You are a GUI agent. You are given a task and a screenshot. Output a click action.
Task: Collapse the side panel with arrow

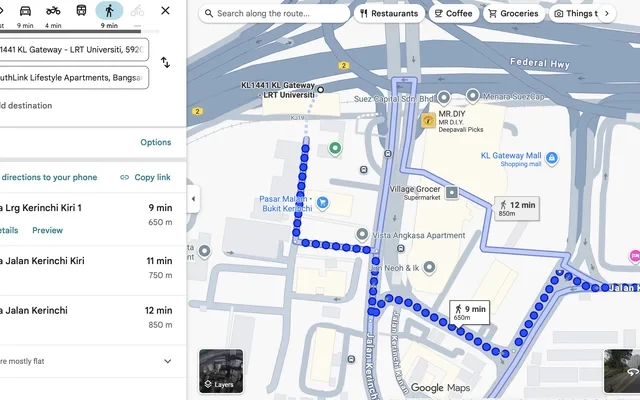tap(192, 200)
